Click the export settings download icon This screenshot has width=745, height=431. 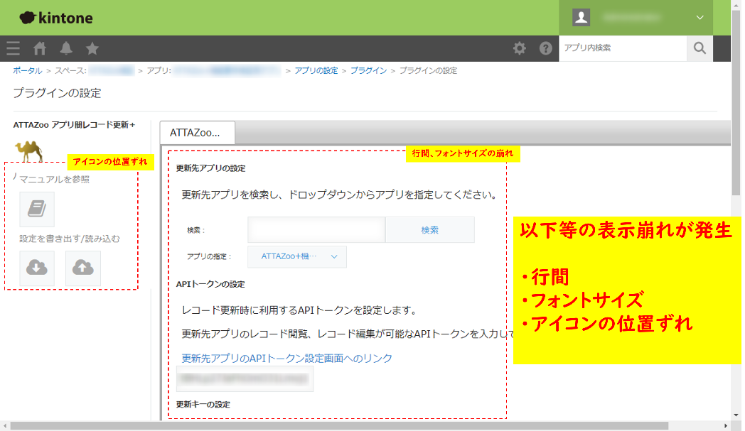pos(37,268)
